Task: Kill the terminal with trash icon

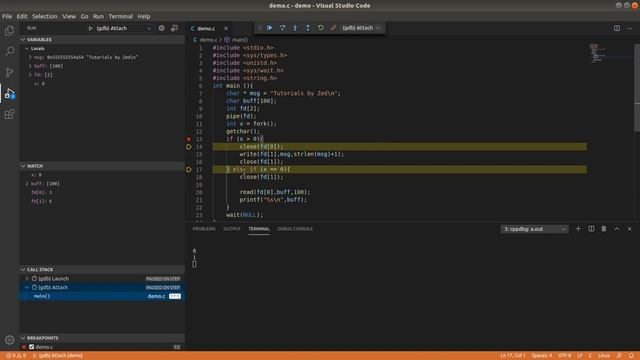Action: [604, 229]
